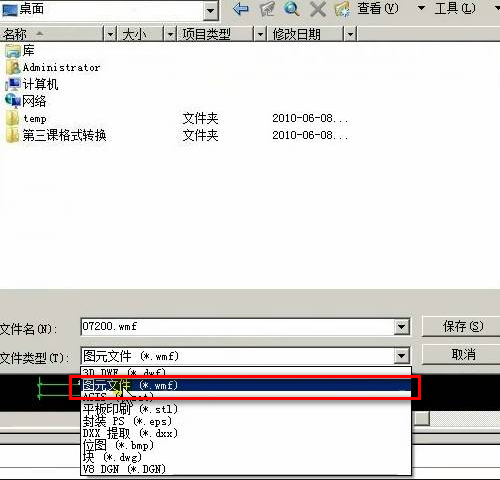Click the 取消 button
The image size is (500, 480).
[x=462, y=354]
